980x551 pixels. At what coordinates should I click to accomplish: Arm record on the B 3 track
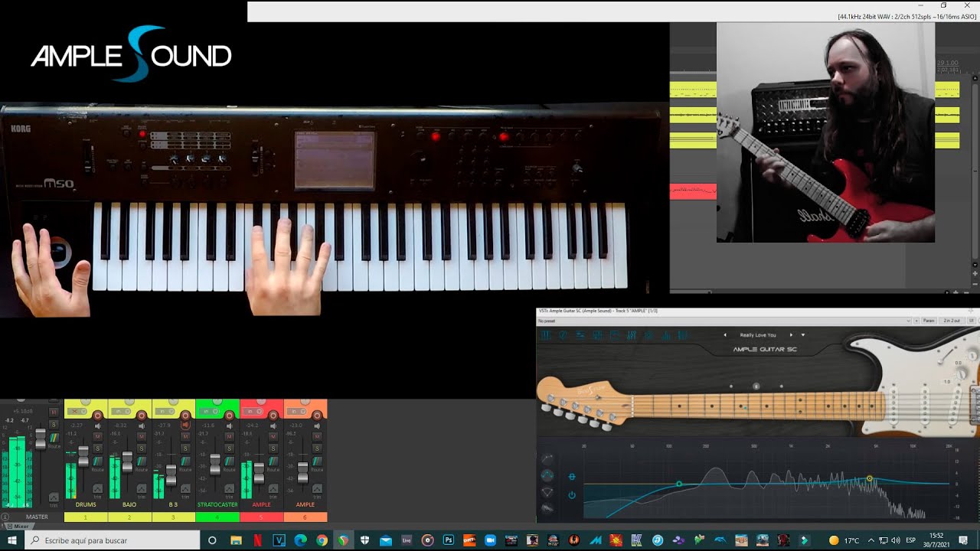pos(185,416)
